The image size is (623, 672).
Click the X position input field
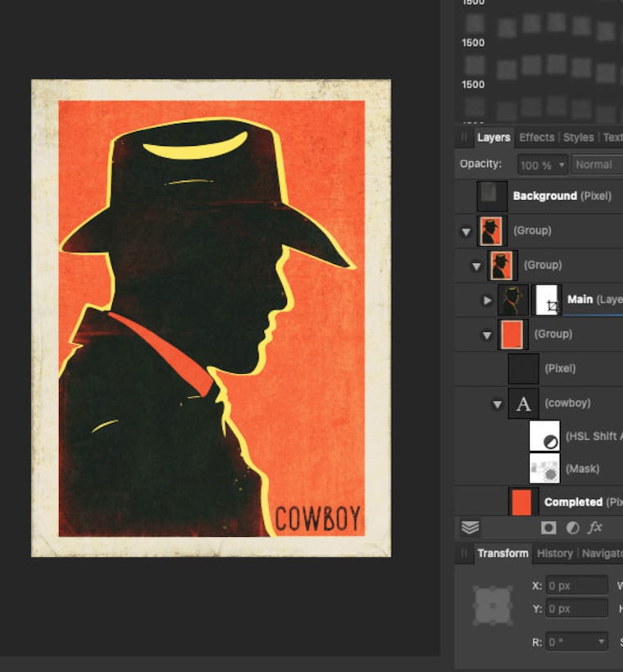(577, 585)
